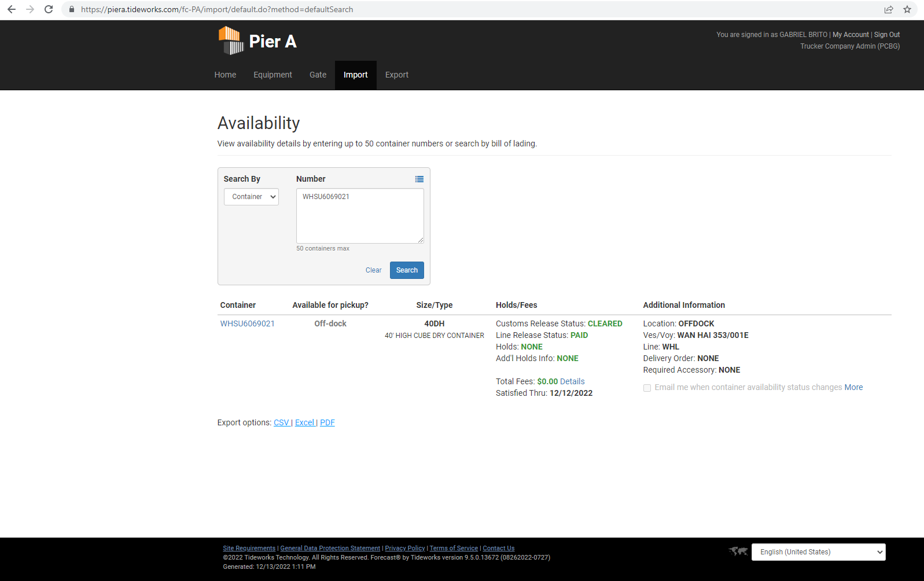Click the 40' HIGH CUBE DRY CONTAINER description

[435, 336]
